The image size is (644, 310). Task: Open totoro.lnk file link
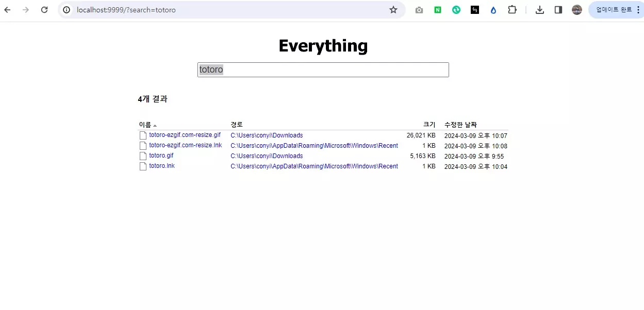[x=162, y=166]
